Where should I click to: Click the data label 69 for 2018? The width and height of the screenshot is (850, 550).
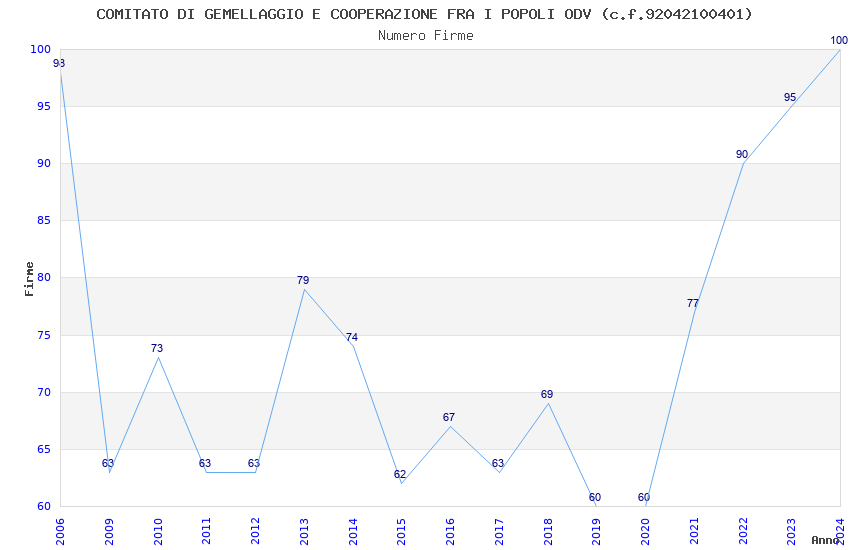coord(546,394)
